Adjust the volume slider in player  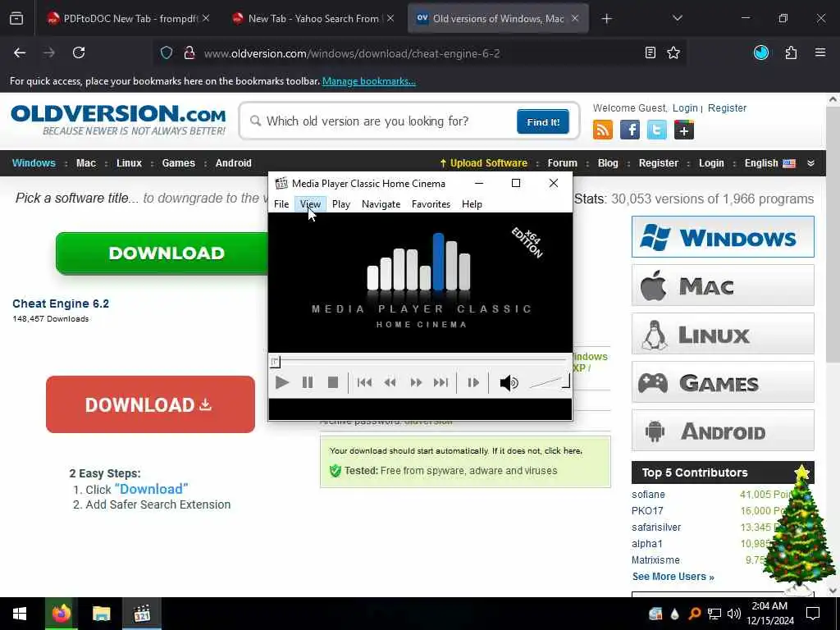tap(549, 382)
